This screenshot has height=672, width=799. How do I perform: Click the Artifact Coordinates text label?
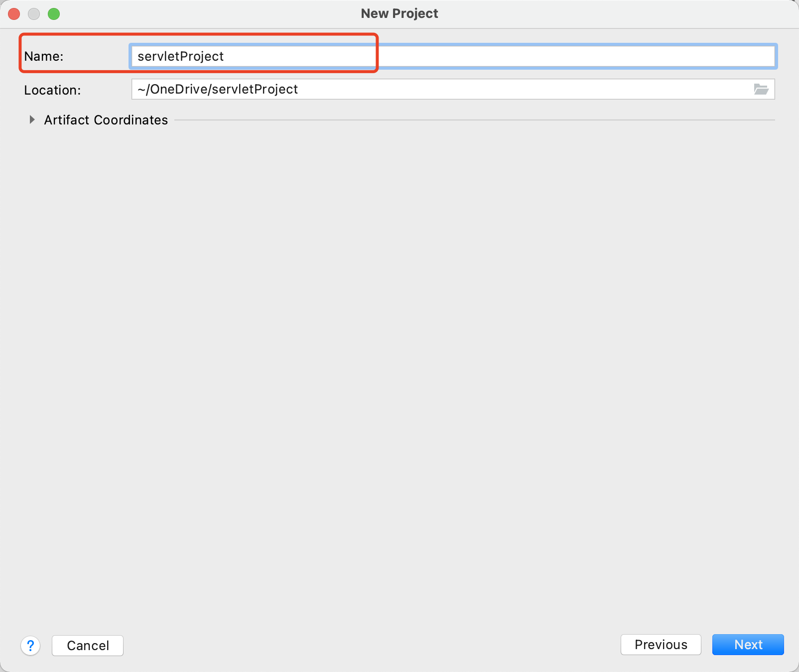[x=106, y=119]
